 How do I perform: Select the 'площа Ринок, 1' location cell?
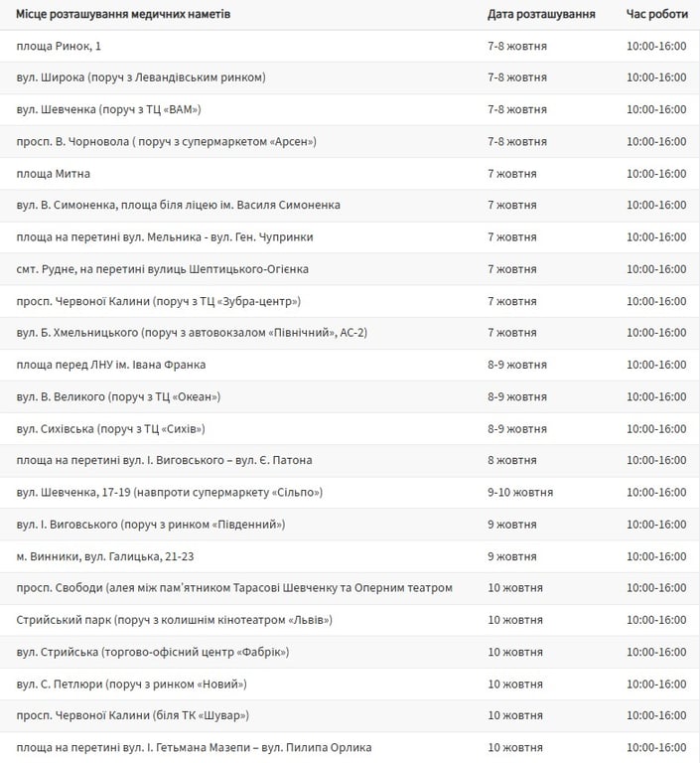click(59, 47)
